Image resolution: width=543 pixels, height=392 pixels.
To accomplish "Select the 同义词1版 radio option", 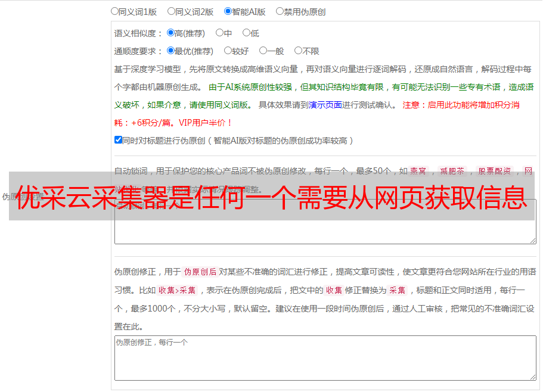I will coord(114,11).
